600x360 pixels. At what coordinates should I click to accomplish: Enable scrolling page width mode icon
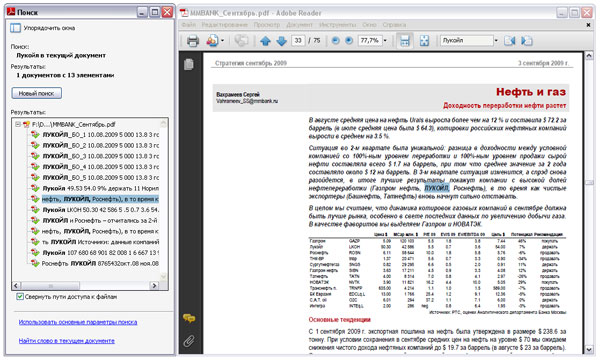coord(405,41)
